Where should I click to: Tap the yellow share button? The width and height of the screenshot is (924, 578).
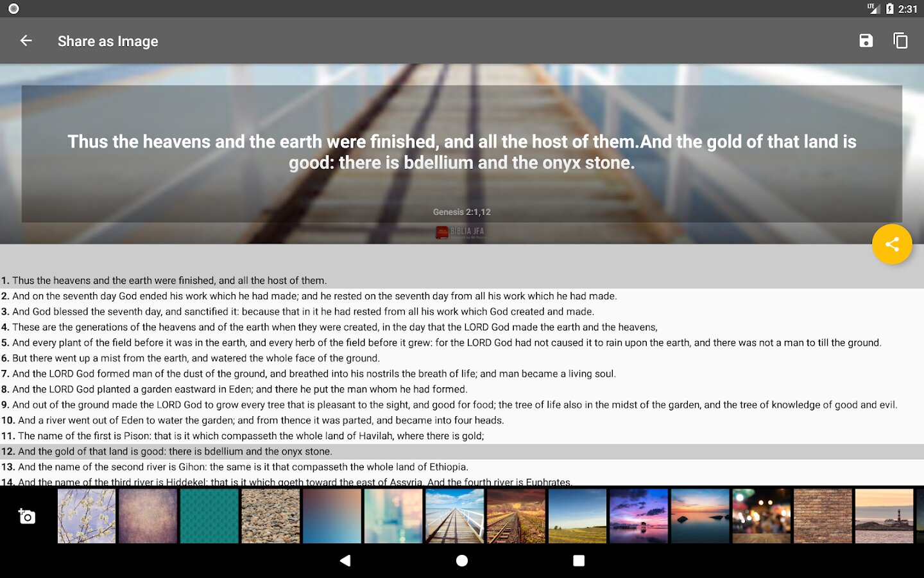pos(892,244)
